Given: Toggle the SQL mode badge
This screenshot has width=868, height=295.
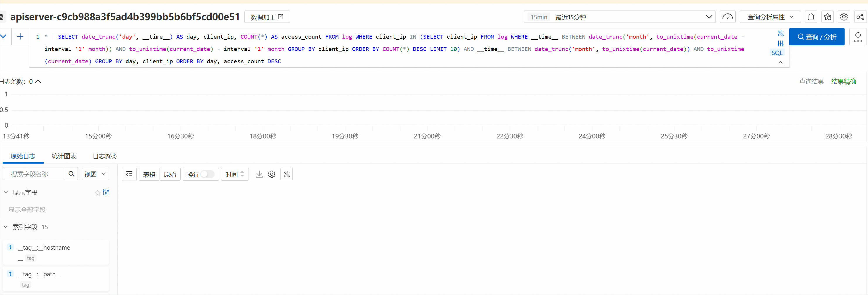Looking at the screenshot, I should (x=777, y=53).
